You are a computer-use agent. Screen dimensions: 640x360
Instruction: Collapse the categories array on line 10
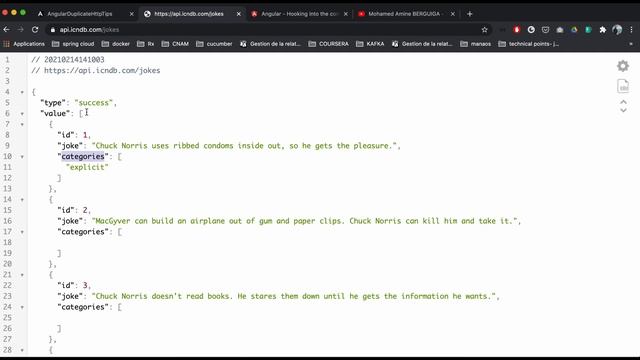(22, 157)
